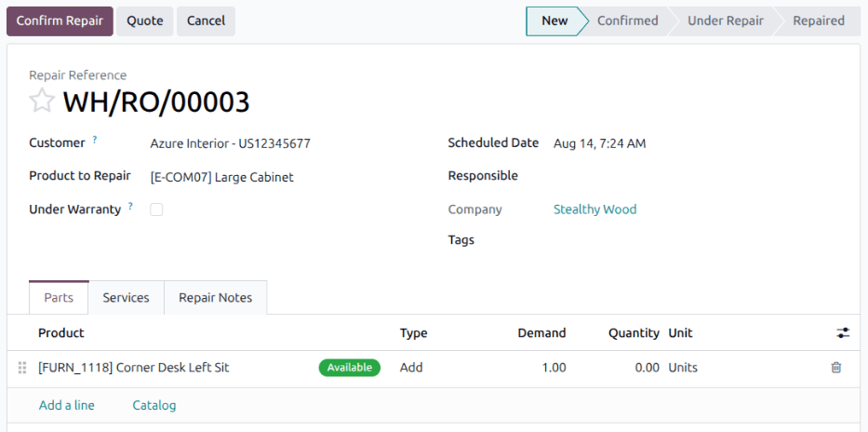
Task: Click the Add type cell
Action: click(411, 367)
